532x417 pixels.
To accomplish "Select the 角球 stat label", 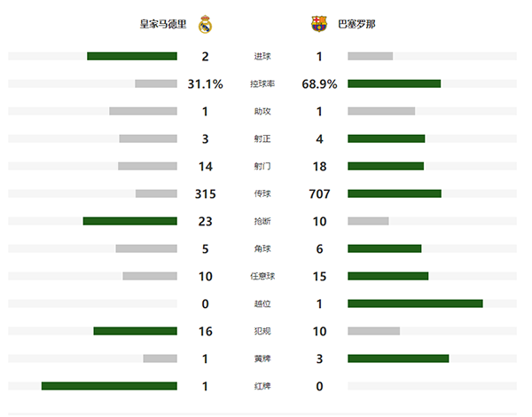I will (x=262, y=248).
